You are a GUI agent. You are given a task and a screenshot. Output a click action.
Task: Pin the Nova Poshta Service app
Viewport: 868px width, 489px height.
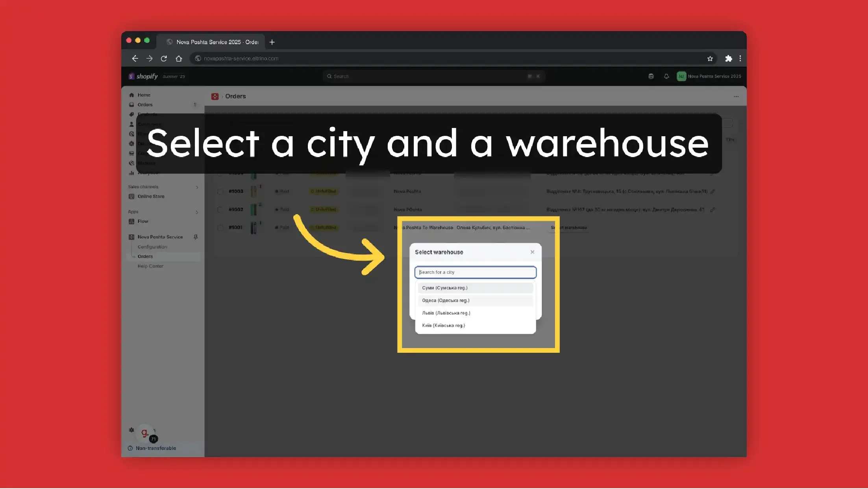point(196,237)
